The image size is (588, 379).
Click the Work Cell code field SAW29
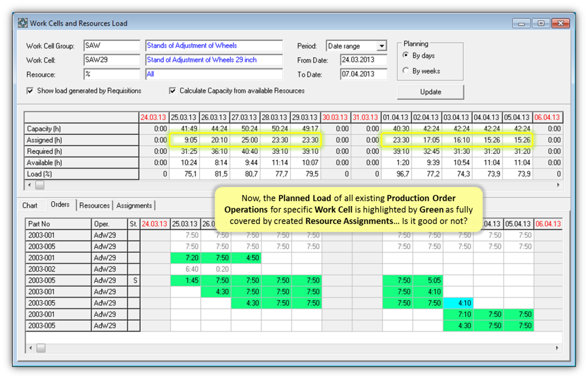point(112,60)
